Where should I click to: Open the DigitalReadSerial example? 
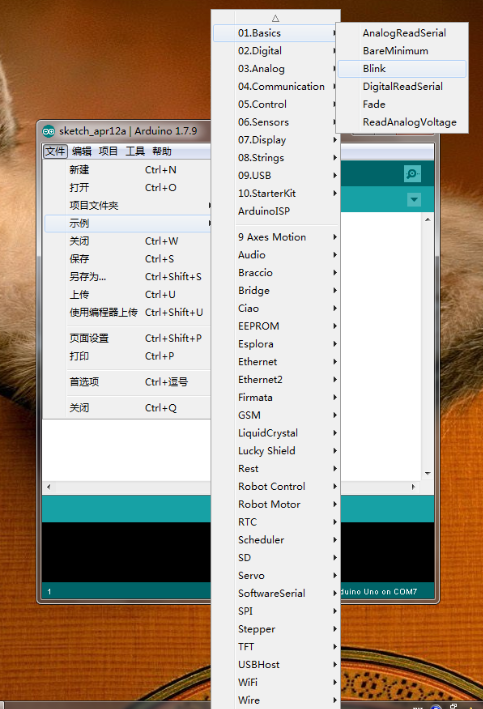click(x=402, y=86)
